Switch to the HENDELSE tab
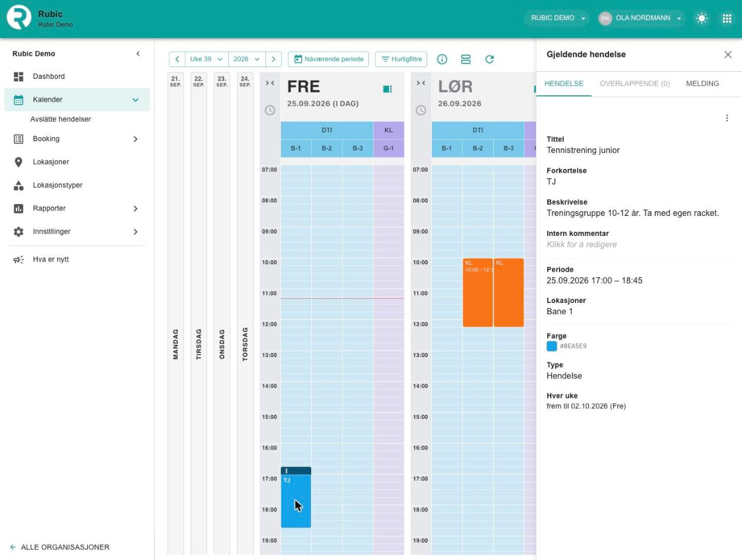 click(564, 84)
